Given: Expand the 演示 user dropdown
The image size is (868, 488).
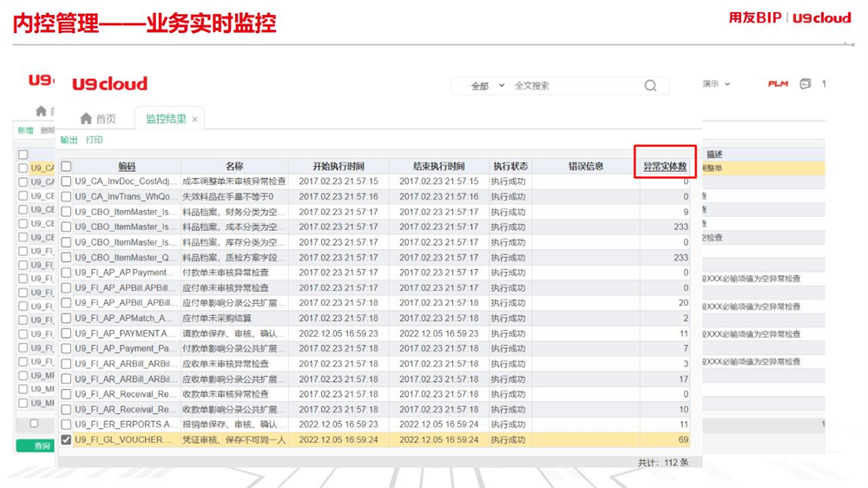Looking at the screenshot, I should pyautogui.click(x=716, y=83).
